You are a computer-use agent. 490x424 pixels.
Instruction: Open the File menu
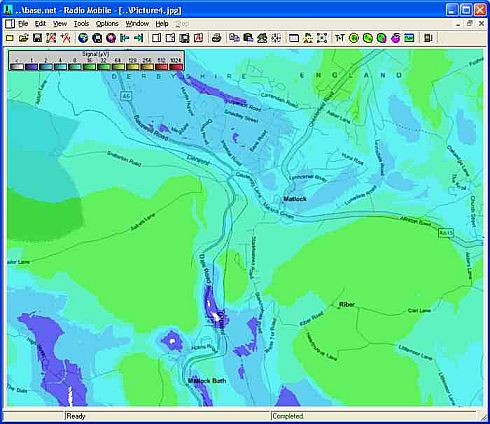[x=23, y=24]
